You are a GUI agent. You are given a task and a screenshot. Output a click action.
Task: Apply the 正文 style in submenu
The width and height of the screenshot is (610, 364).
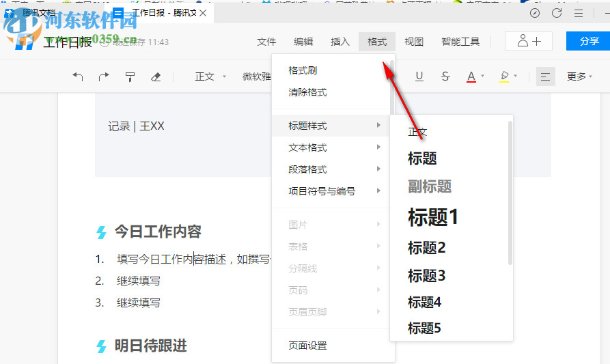[417, 132]
